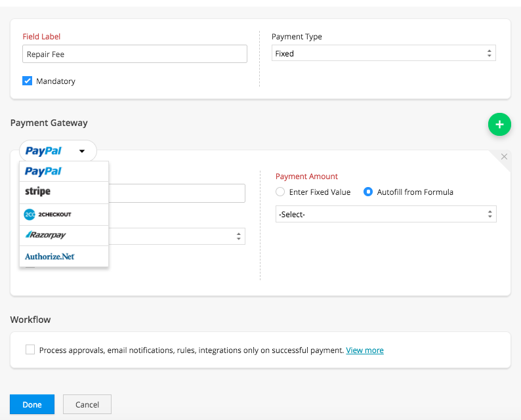Image resolution: width=521 pixels, height=420 pixels.
Task: Pick 2Checkout payment gateway option
Action: coord(48,215)
